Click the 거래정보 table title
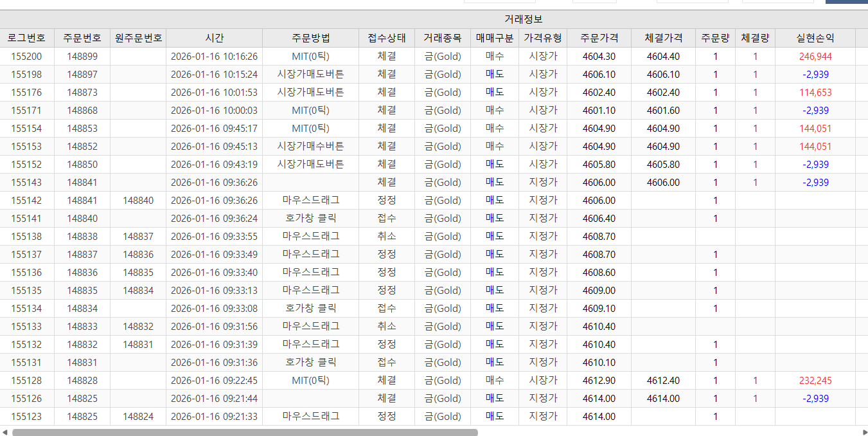 click(x=524, y=19)
